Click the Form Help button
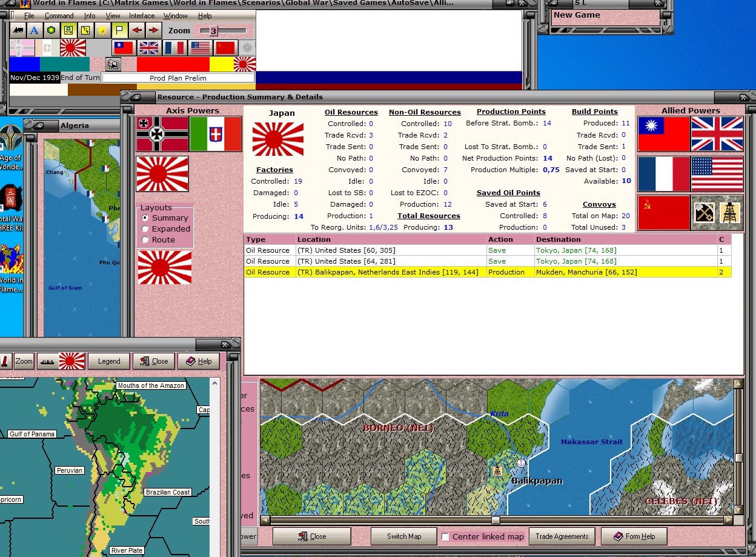This screenshot has width=756, height=557. click(x=634, y=536)
